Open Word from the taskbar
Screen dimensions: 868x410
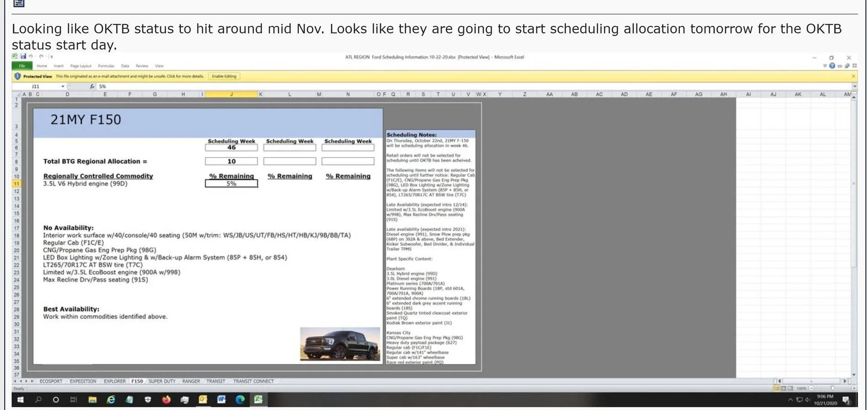(x=222, y=400)
